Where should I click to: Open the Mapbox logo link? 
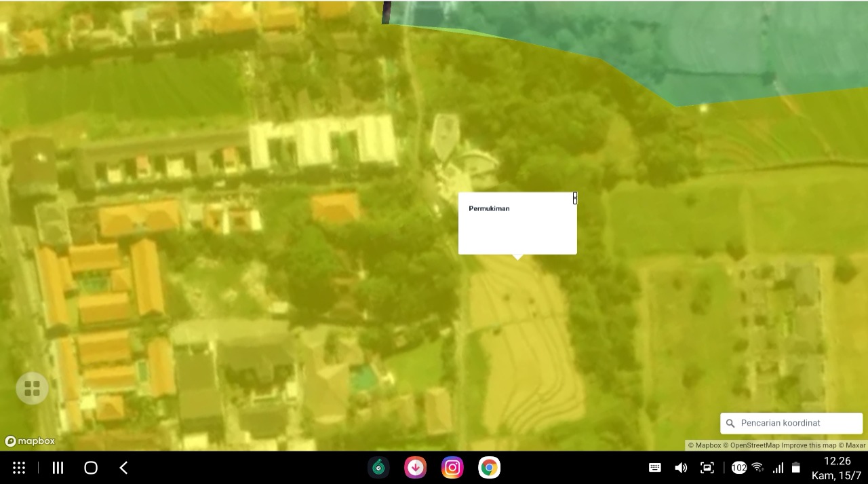[x=30, y=441]
